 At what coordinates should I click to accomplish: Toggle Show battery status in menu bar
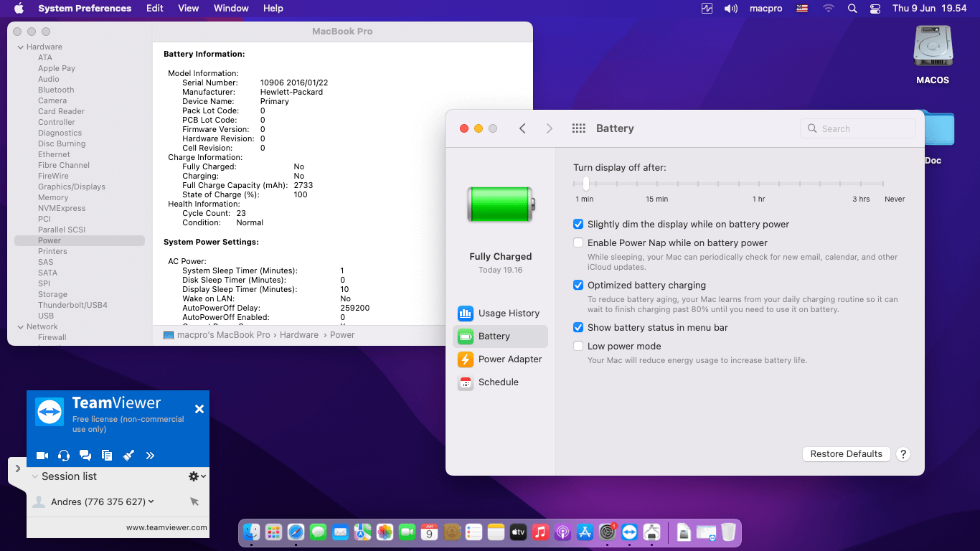point(578,327)
